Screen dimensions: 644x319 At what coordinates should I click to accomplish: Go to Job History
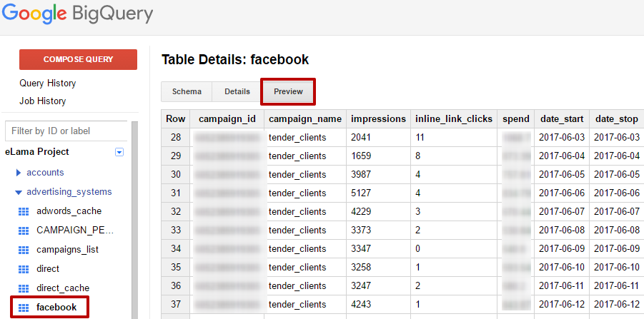[43, 101]
